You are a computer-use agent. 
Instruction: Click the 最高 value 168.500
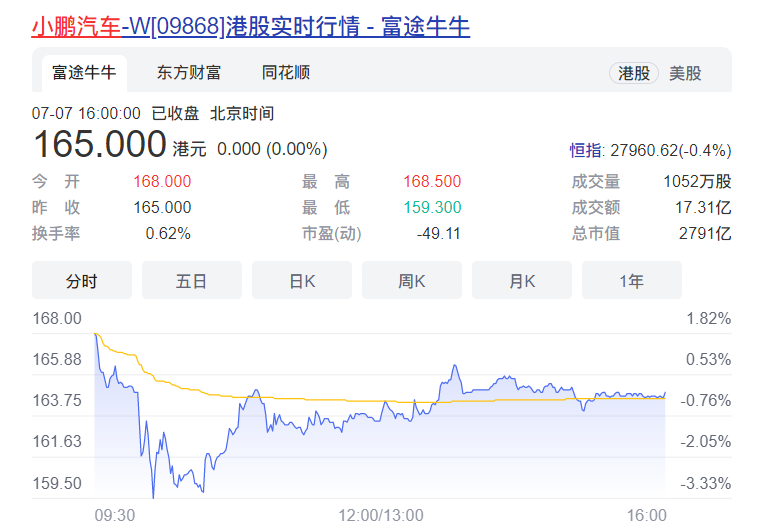click(x=432, y=182)
